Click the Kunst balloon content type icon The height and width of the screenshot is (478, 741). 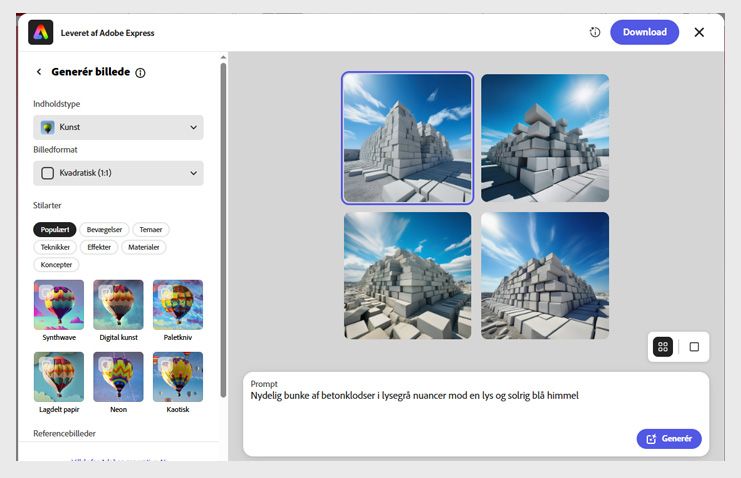coord(47,127)
